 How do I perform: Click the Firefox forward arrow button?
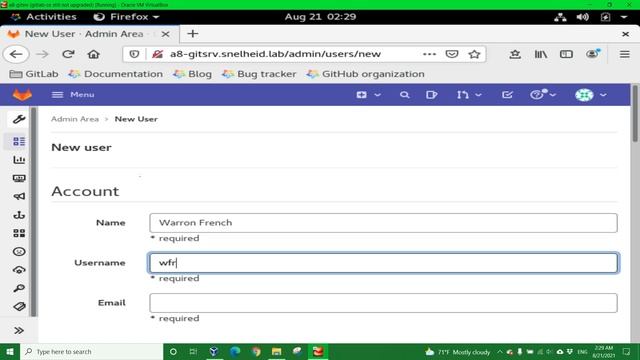click(x=42, y=54)
